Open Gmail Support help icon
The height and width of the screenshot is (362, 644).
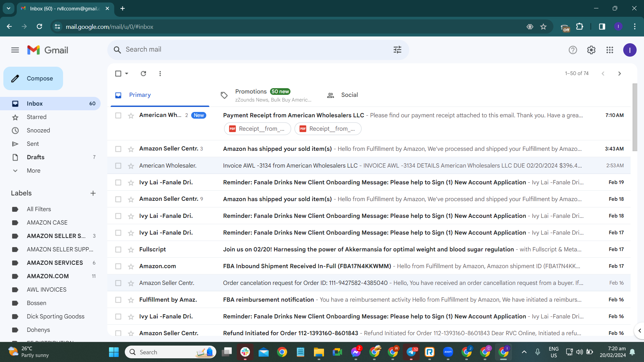[573, 50]
